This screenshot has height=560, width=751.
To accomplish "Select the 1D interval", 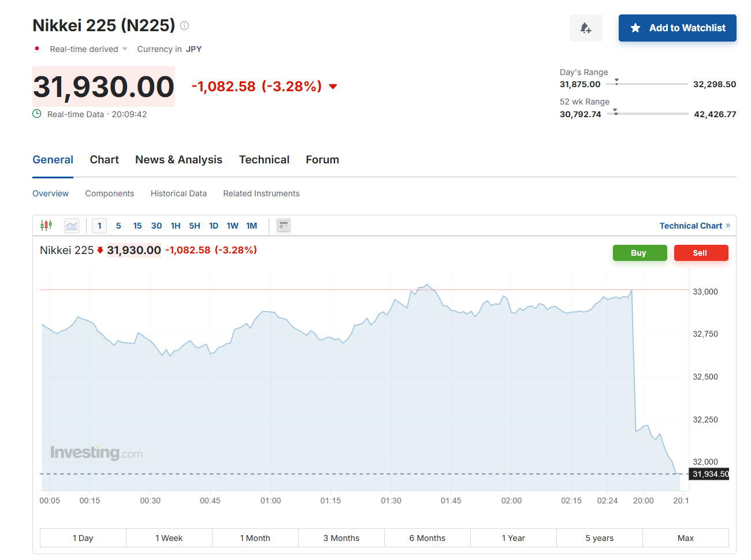I will [214, 226].
